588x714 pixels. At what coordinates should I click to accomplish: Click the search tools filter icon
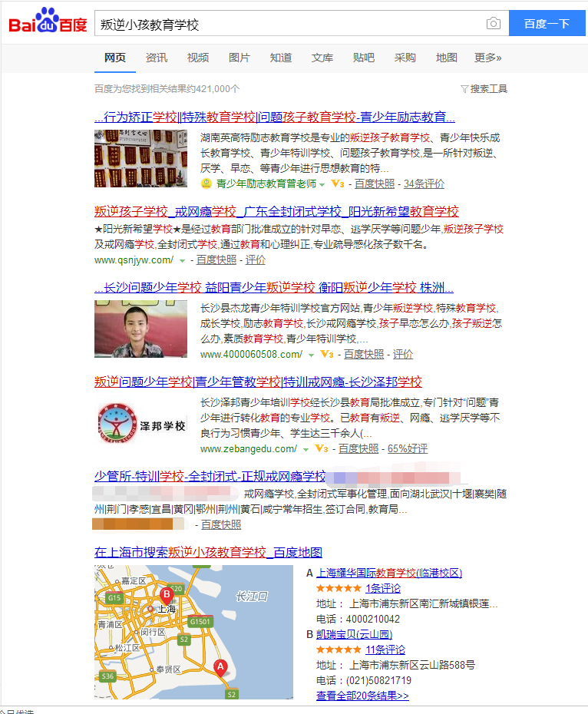(x=464, y=89)
